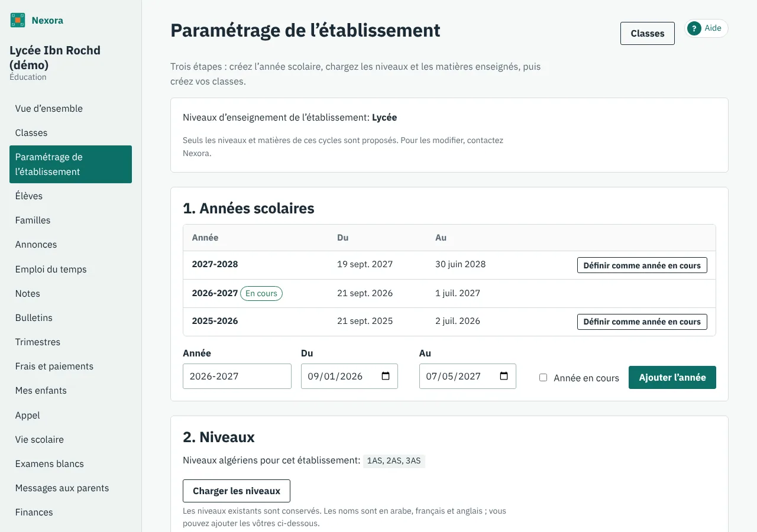Open calendar picker in Du date field
This screenshot has height=532, width=757.
click(x=386, y=376)
